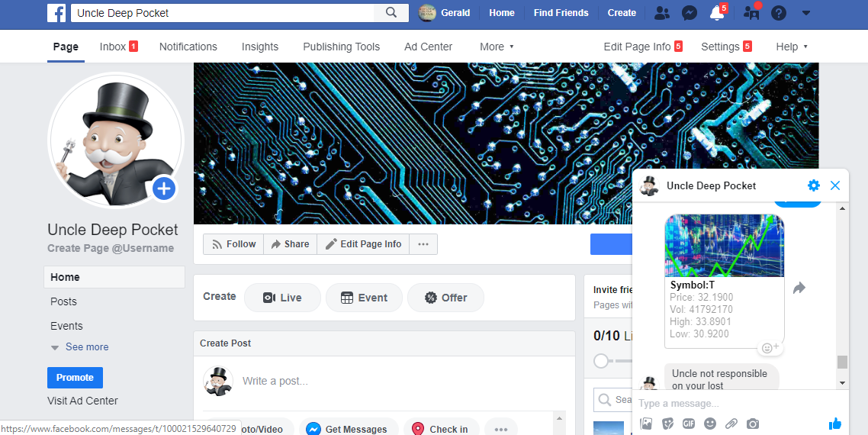Close the Uncle Deep Pocket chat window
Screen dimensions: 868x435
(x=835, y=185)
